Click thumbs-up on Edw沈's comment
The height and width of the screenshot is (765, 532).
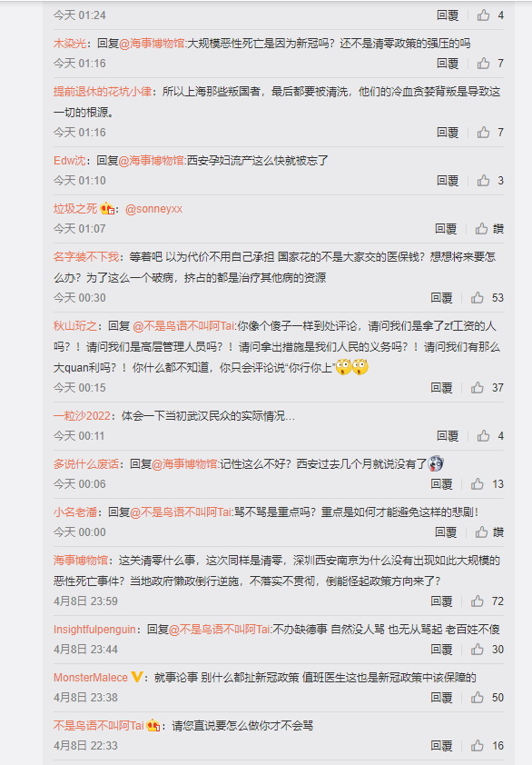[483, 181]
